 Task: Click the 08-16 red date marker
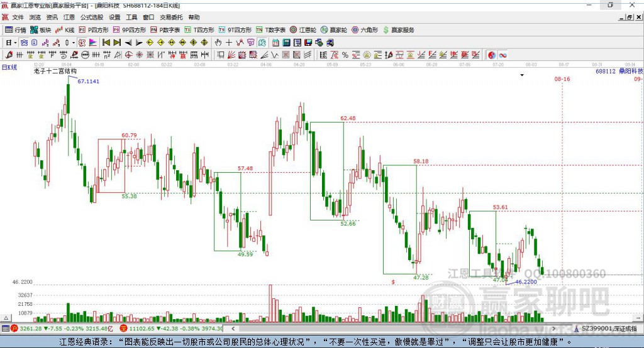point(562,79)
